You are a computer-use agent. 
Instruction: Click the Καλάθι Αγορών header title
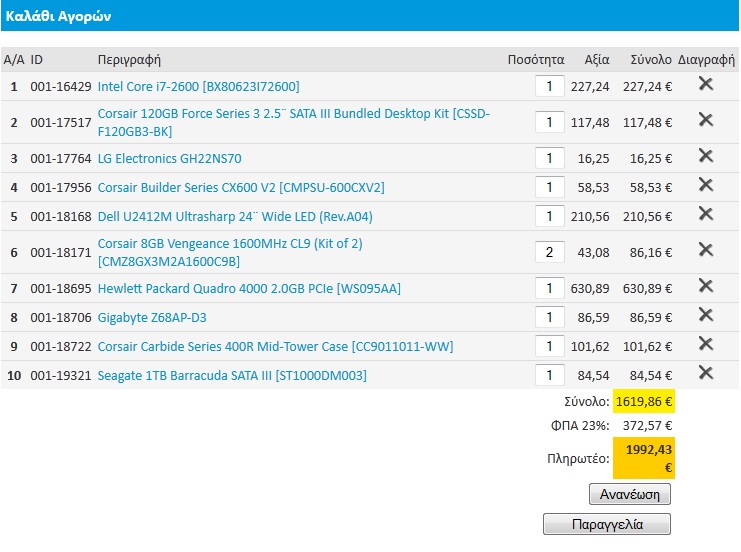58,17
